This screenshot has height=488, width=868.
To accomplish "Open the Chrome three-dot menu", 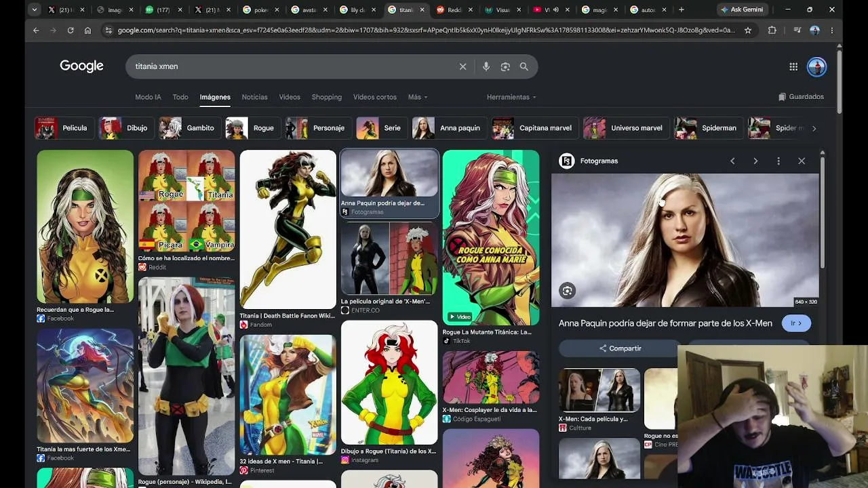I will (832, 30).
